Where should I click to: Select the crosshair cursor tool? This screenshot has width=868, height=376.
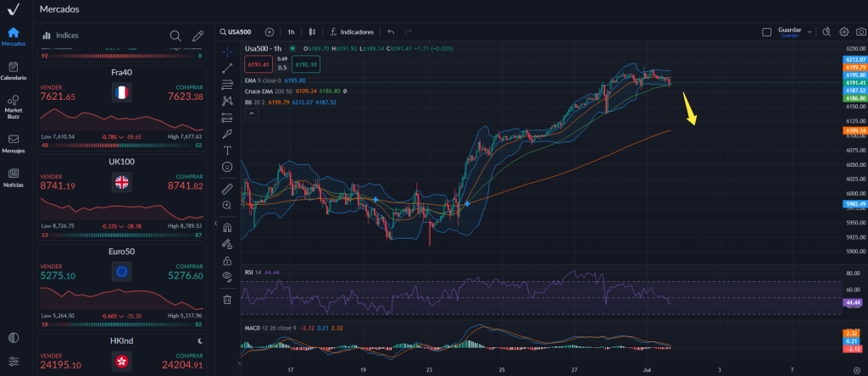tap(227, 53)
